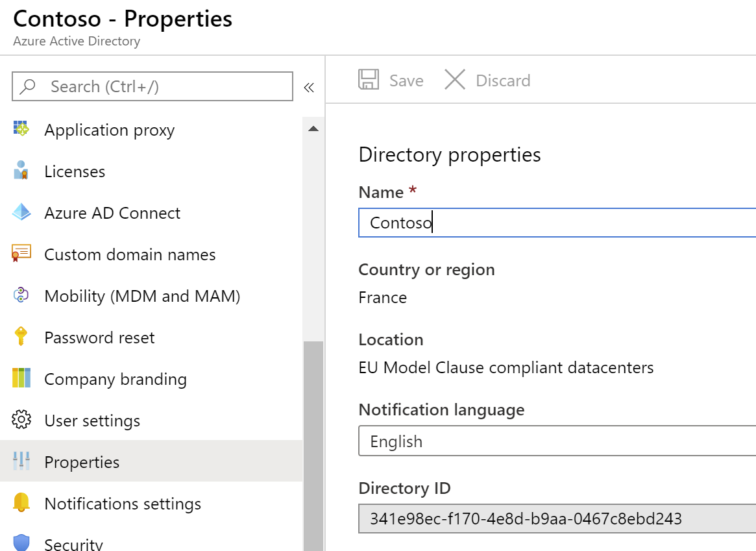Open Password reset settings

coord(151,337)
